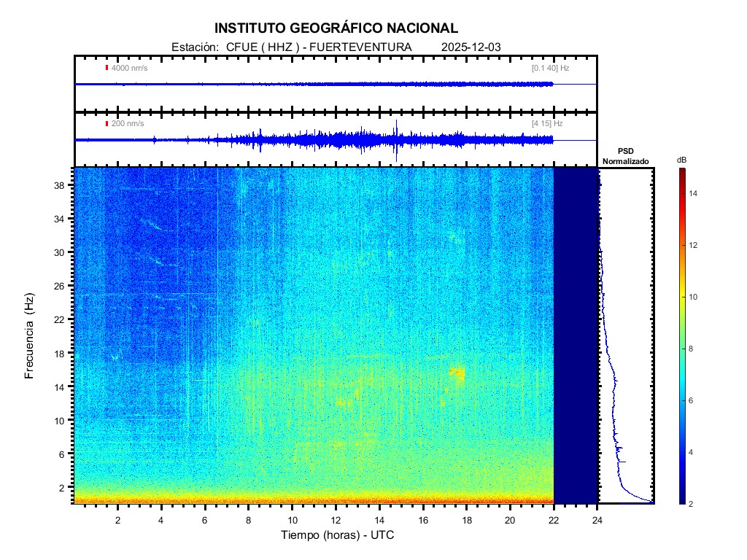The image size is (747, 560).
Task: Click the 12 tick on the time axis
Action: [336, 519]
